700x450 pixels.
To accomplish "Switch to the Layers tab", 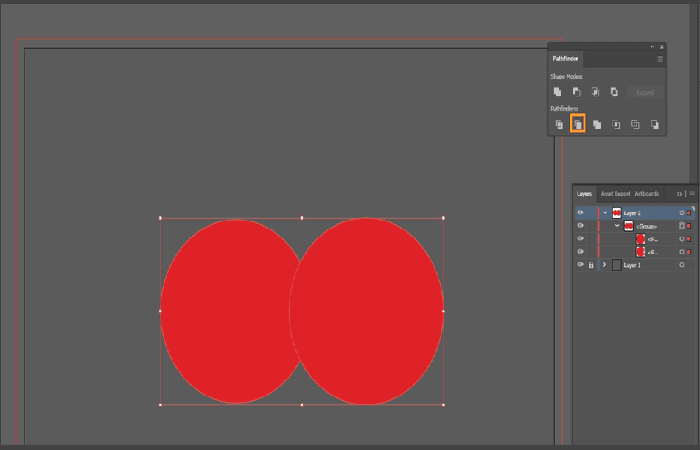I will [584, 194].
